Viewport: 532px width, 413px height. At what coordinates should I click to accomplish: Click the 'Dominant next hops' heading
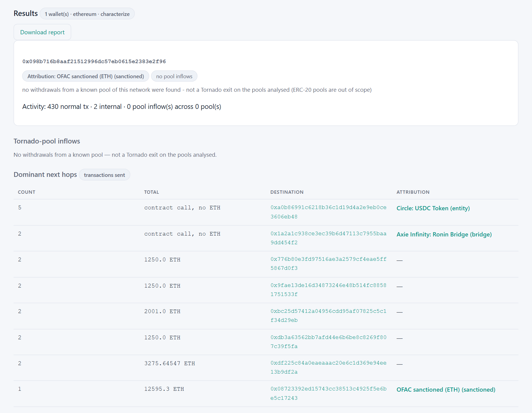(x=45, y=174)
